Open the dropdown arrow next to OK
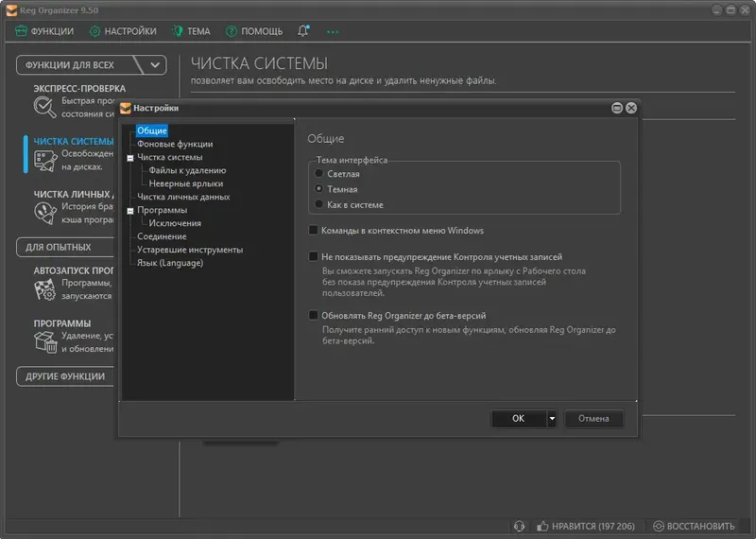 (x=552, y=418)
